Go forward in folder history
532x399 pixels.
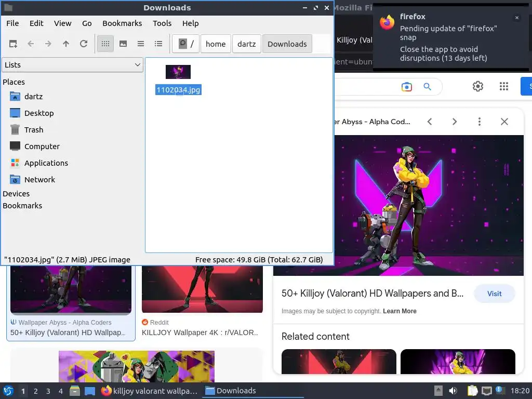pos(48,44)
